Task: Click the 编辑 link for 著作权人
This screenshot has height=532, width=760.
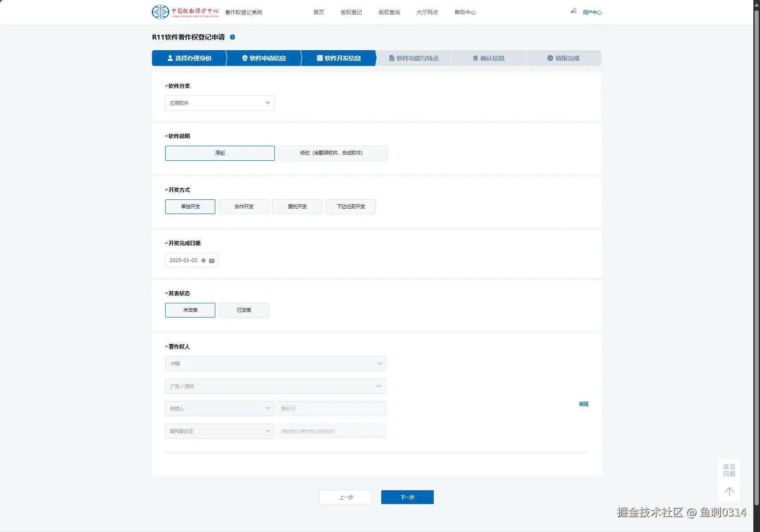Action: (583, 404)
